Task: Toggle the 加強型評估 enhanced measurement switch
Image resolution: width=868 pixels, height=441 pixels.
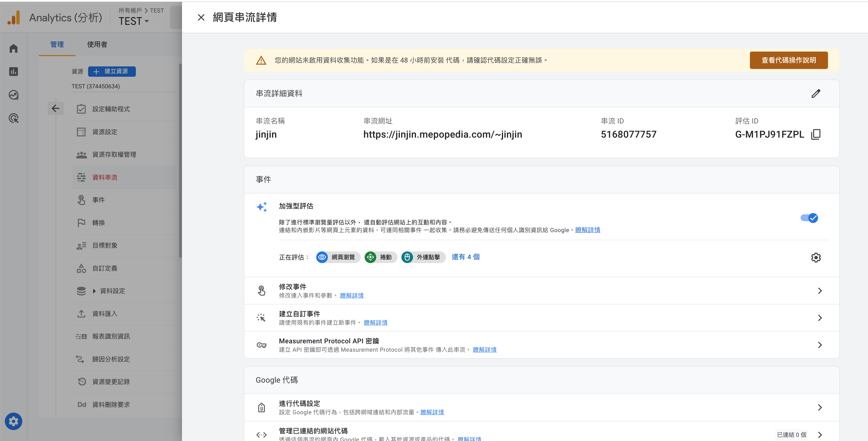Action: point(809,218)
